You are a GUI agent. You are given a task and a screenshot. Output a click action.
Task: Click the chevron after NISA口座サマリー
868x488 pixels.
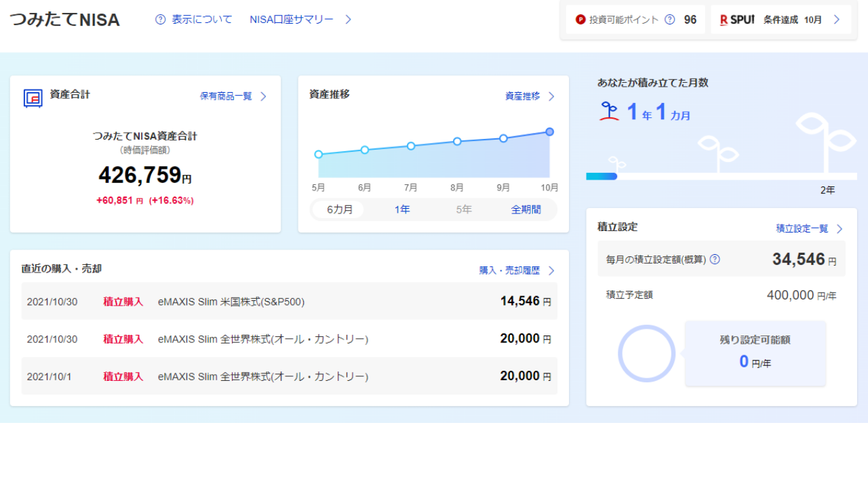pos(348,20)
